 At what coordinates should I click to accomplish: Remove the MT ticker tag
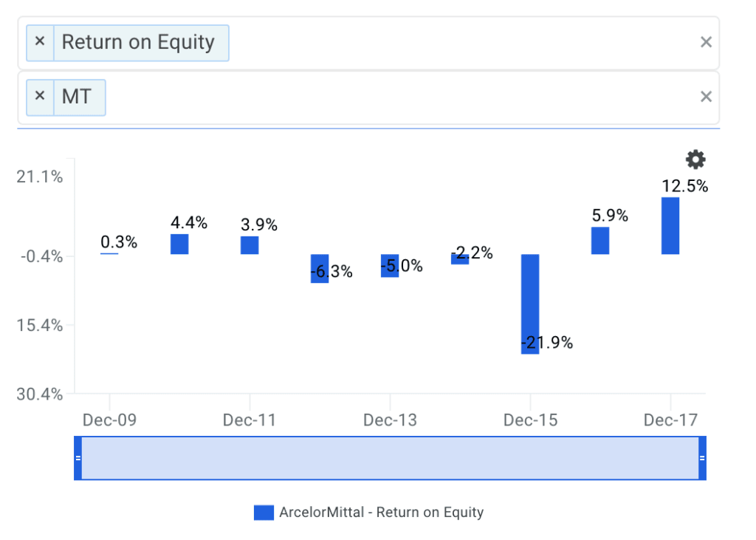tap(40, 96)
